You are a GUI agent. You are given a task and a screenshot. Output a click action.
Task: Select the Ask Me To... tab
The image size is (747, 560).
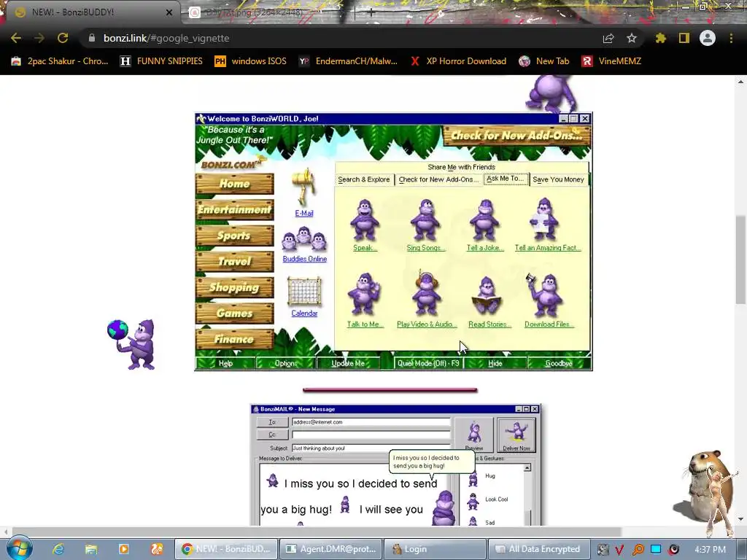pyautogui.click(x=505, y=179)
